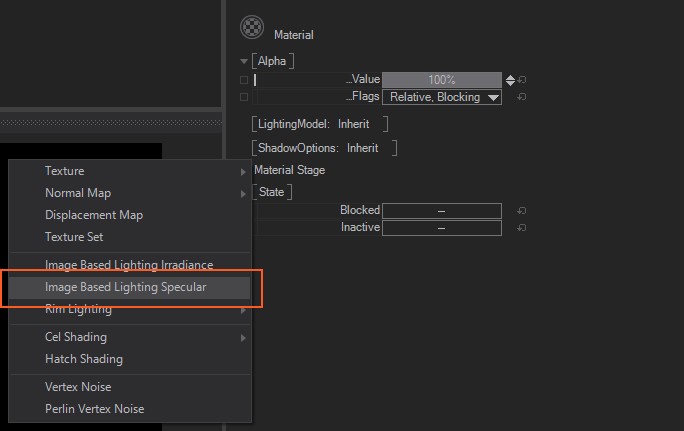Open the Texture submenu
This screenshot has height=431, width=684.
(x=65, y=171)
